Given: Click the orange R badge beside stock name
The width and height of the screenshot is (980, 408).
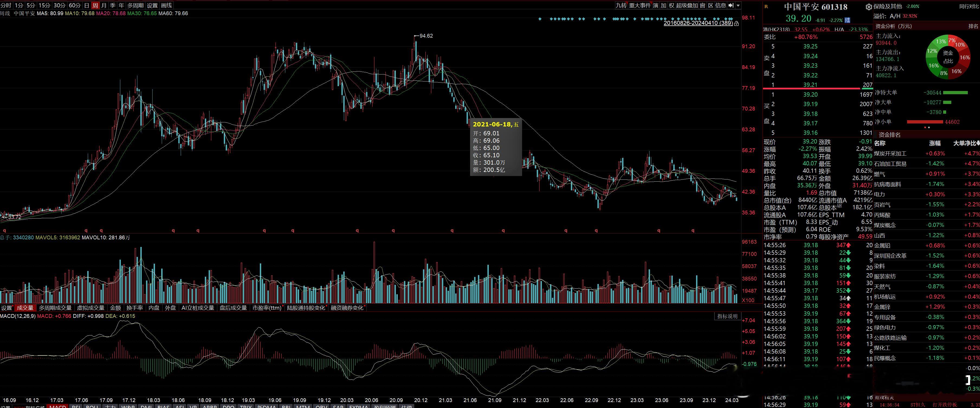Looking at the screenshot, I should pyautogui.click(x=766, y=6).
